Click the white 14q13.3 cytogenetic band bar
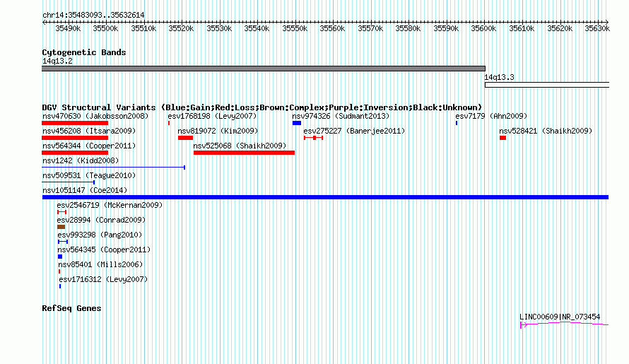 tap(547, 85)
